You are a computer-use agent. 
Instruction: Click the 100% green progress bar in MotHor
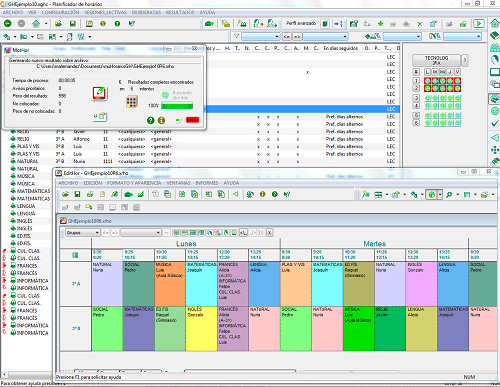pyautogui.click(x=177, y=106)
